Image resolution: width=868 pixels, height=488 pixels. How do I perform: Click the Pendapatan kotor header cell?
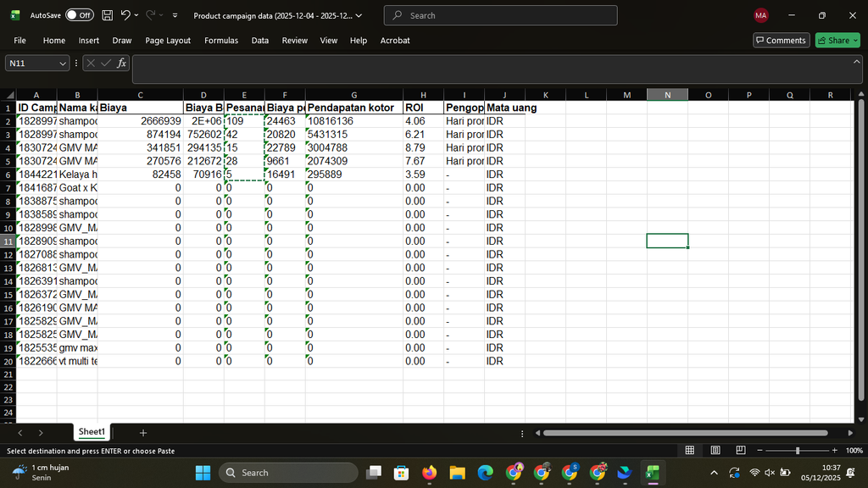tap(353, 108)
